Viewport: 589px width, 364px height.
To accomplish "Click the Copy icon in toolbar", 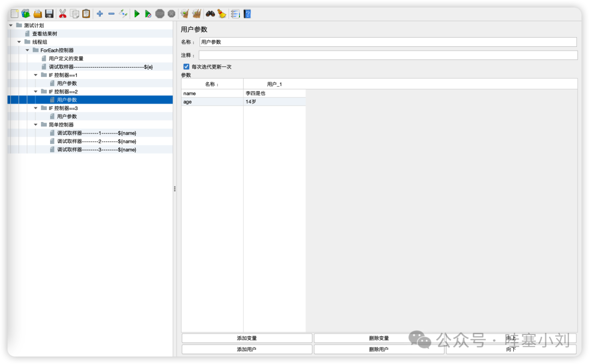I will pos(75,14).
